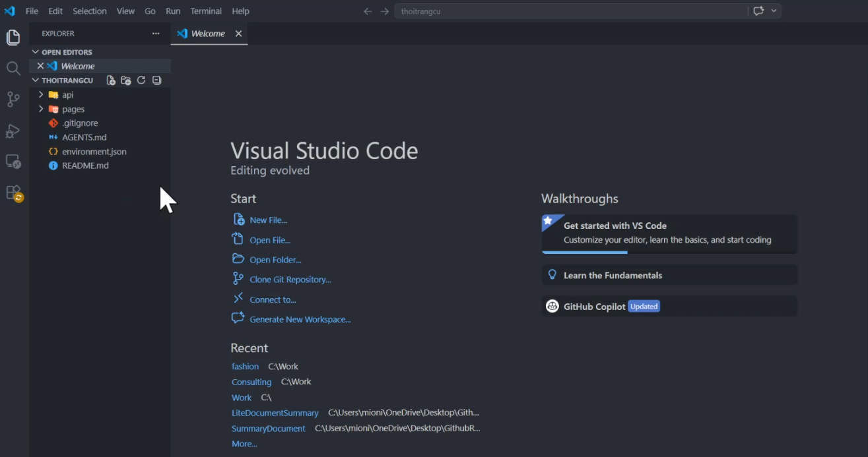The width and height of the screenshot is (868, 457).
Task: Open the View menu
Action: (125, 11)
